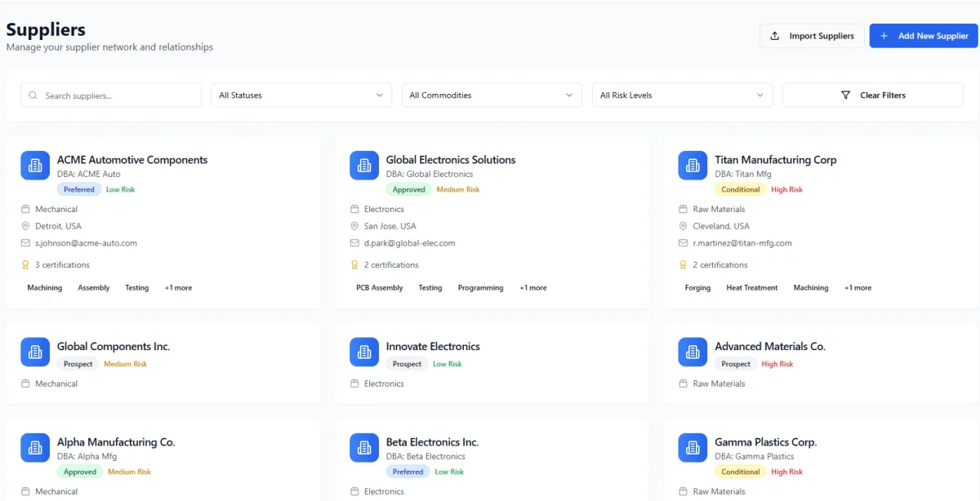This screenshot has height=501, width=980.
Task: Expand '+1 more' capabilities on Global Electronics card
Action: point(533,288)
